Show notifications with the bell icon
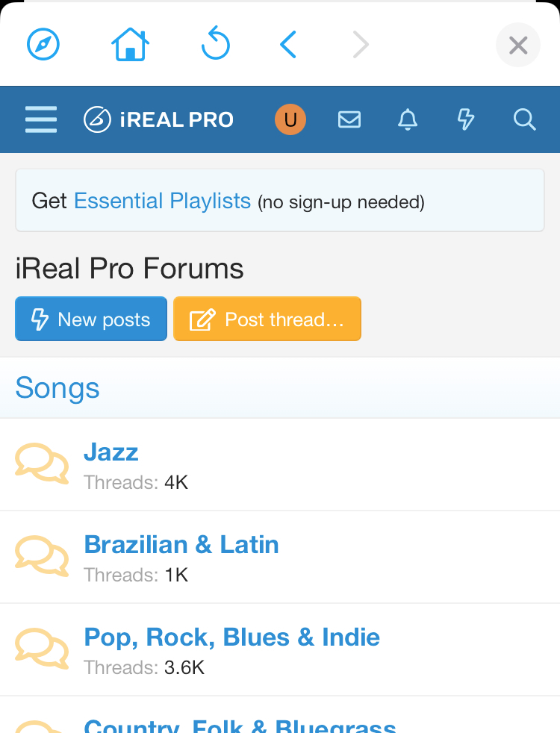560x733 pixels. (x=407, y=119)
